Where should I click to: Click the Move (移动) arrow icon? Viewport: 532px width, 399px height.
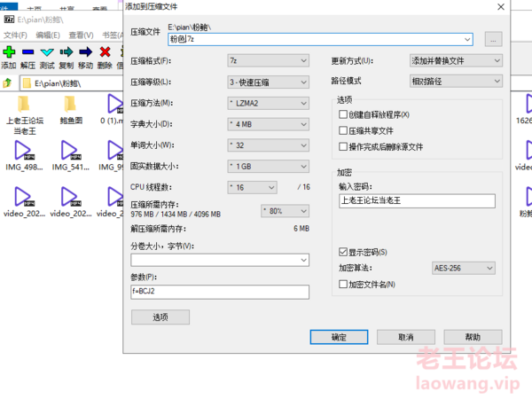point(85,52)
